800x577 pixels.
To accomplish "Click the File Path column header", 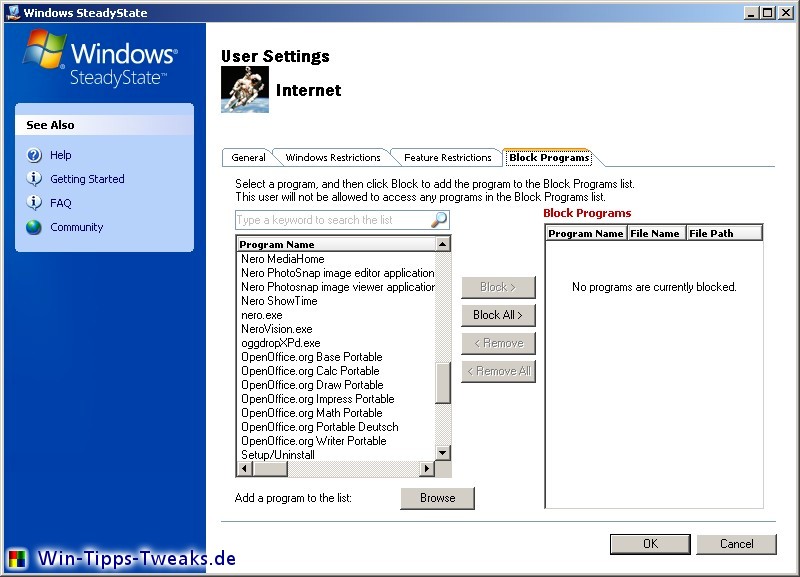I will [724, 233].
